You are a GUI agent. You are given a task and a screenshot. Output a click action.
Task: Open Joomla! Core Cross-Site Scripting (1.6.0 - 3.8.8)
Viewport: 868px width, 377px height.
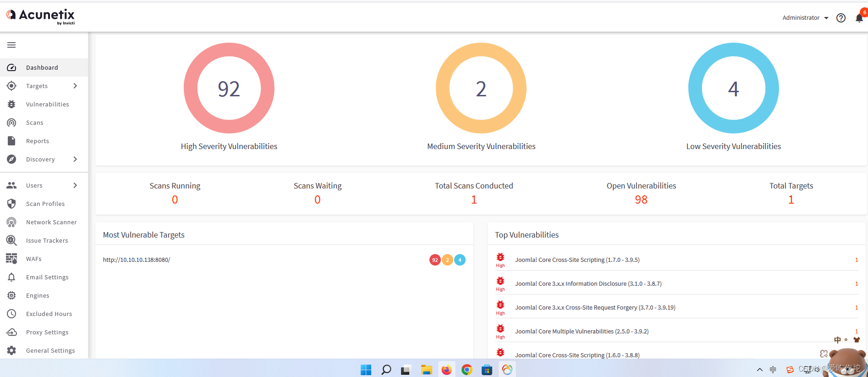point(577,355)
